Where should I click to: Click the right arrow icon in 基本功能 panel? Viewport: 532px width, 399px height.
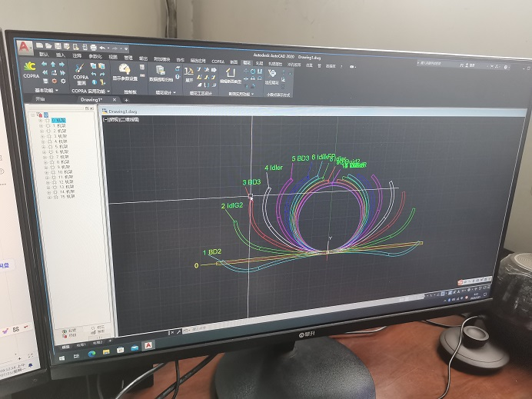(x=62, y=65)
